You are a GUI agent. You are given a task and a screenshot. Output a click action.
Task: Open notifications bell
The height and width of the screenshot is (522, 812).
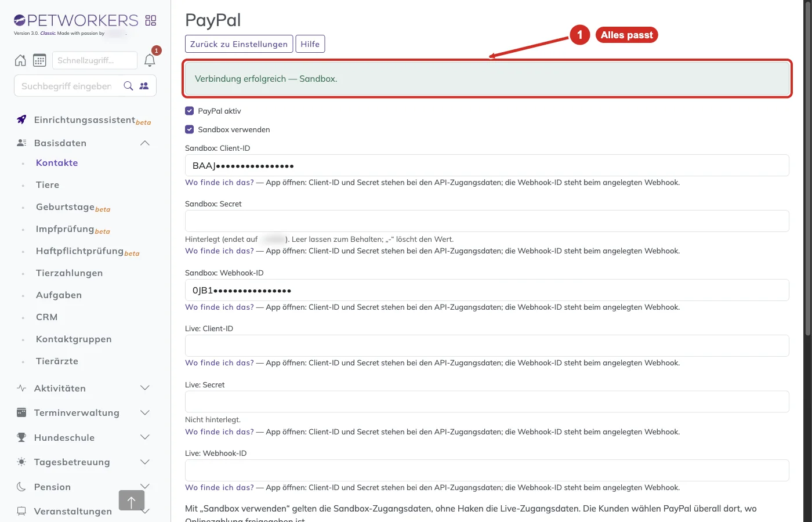point(150,60)
